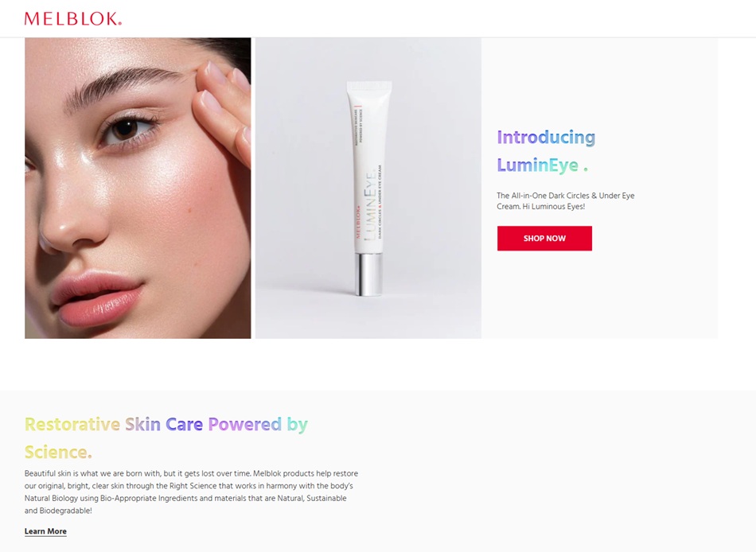Screen dimensions: 756x552
Task: Click the 'Beautiful skin is what we' paragraph line
Action: coord(191,473)
